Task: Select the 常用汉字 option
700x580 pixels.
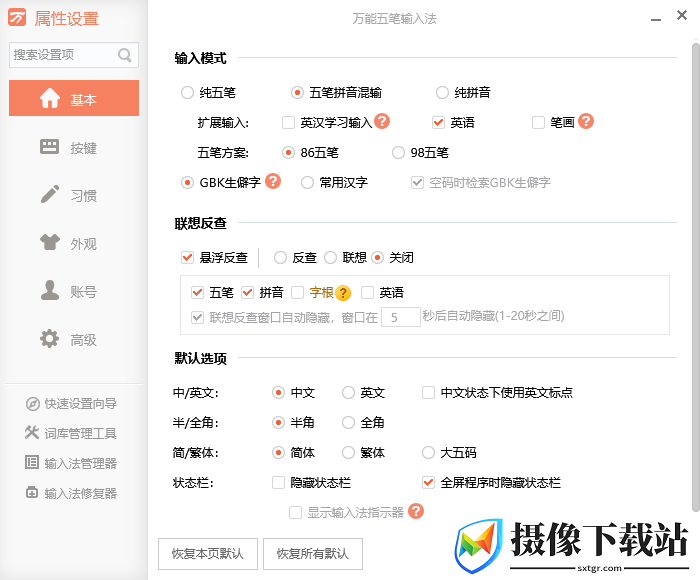Action: point(307,183)
